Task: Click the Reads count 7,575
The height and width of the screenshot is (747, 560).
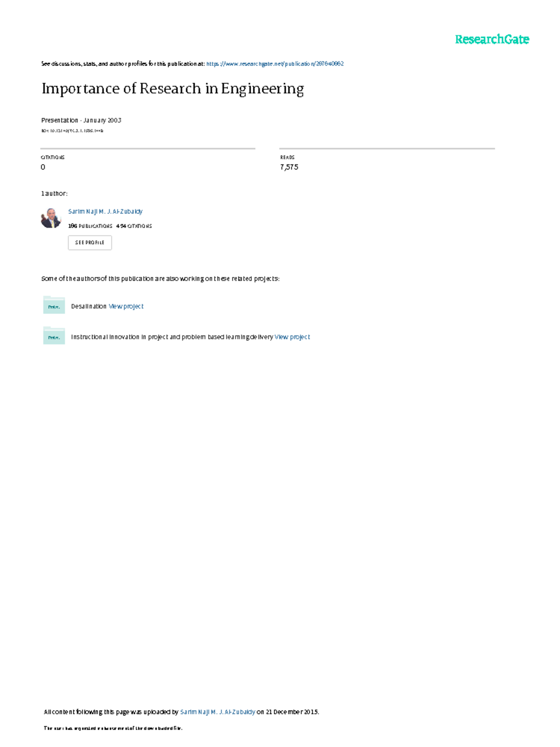Action: coord(289,167)
